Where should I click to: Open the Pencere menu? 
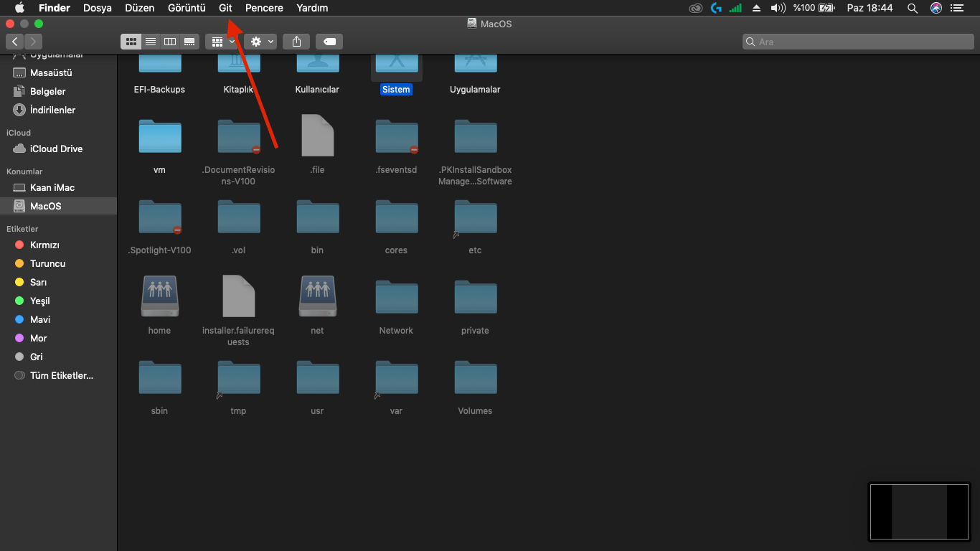pyautogui.click(x=264, y=8)
